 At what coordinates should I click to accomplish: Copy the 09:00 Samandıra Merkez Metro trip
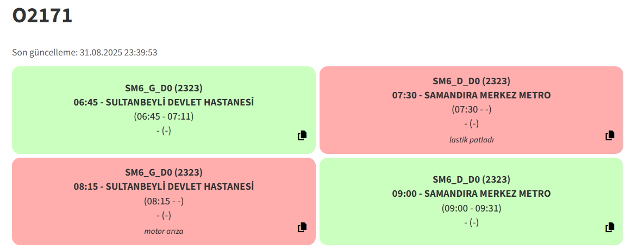point(610,227)
